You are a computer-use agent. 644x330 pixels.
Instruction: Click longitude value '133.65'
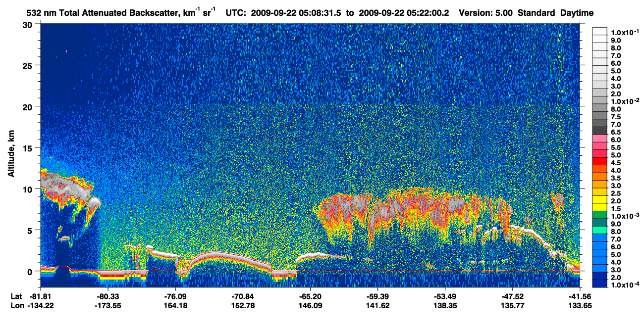(x=580, y=305)
